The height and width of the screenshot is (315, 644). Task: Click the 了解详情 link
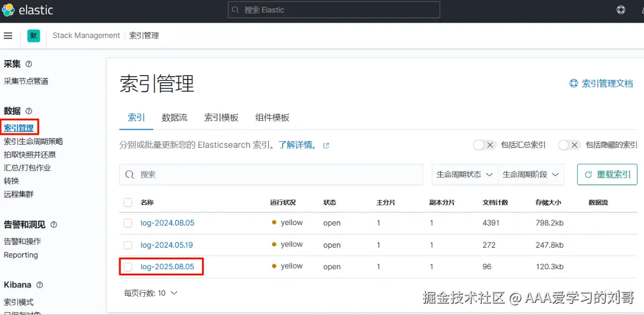point(298,145)
